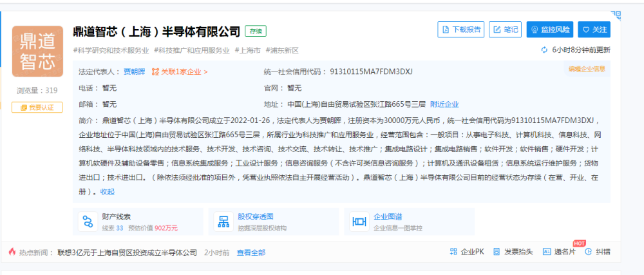Open 关联1家企业 link
This screenshot has width=644, height=275.
[x=184, y=72]
